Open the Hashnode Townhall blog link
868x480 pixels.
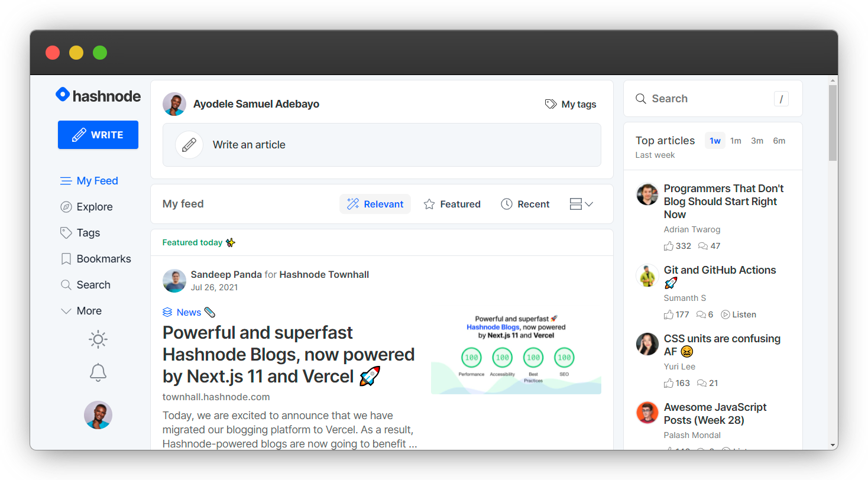tap(324, 274)
